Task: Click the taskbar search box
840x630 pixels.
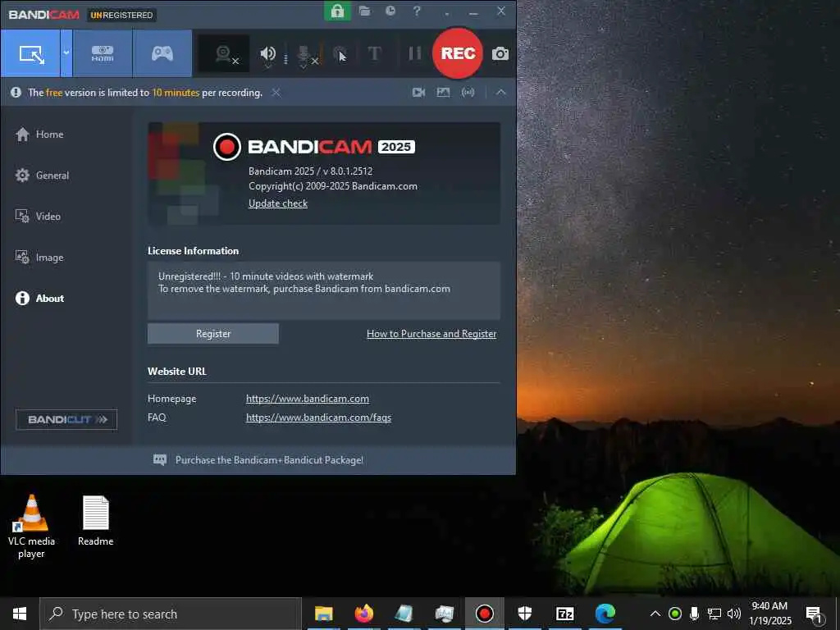Action: tap(171, 614)
